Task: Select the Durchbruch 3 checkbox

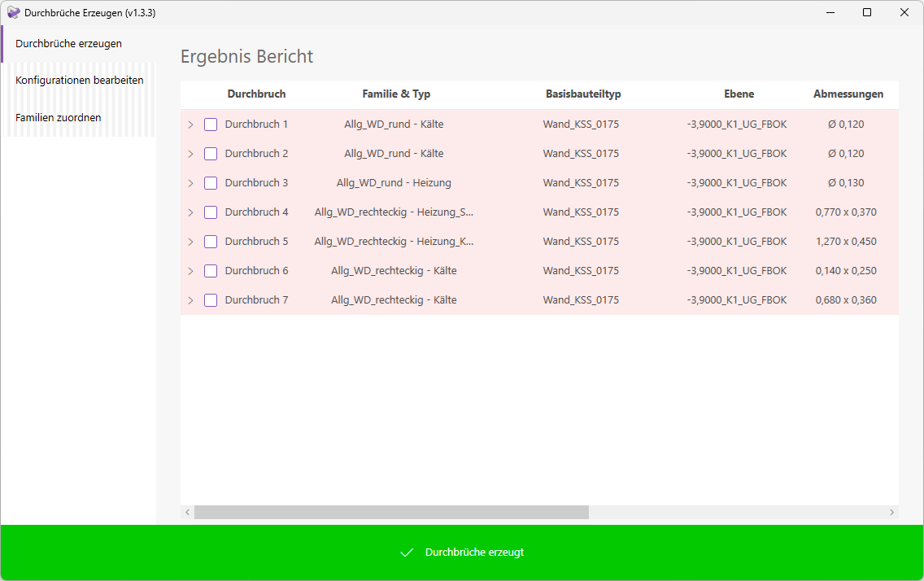Action: point(211,183)
